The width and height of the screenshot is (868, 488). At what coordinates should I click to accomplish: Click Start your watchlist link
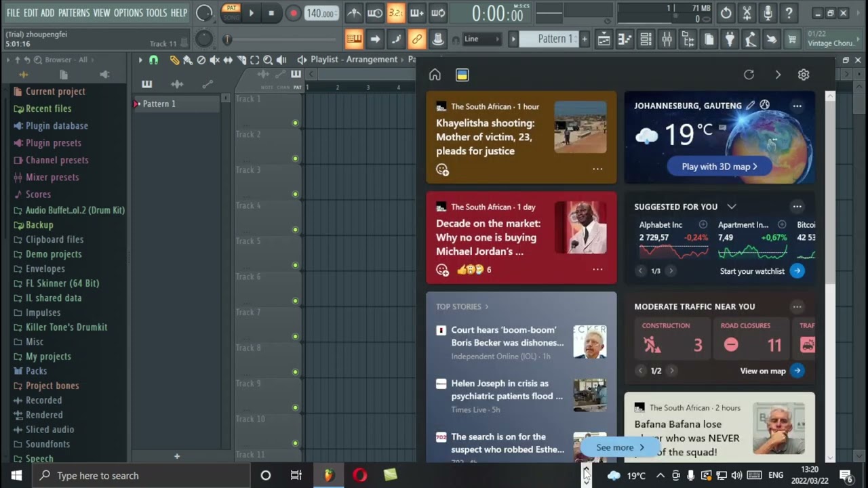click(752, 271)
